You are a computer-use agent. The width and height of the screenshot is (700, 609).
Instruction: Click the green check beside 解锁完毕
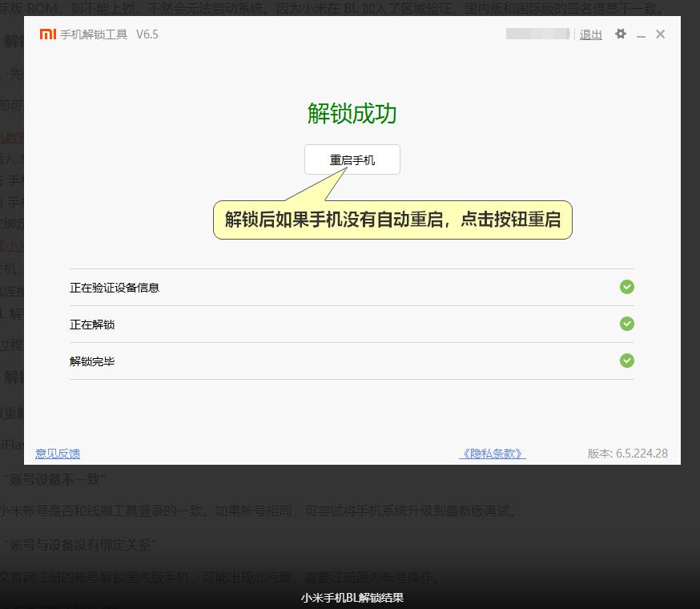click(x=627, y=361)
